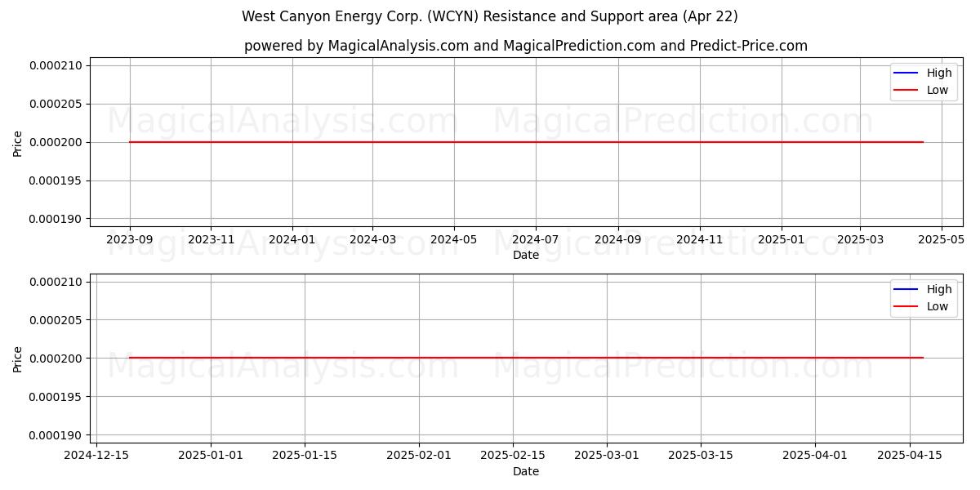The height and width of the screenshot is (490, 980).
Task: Click the 2025-04-01 date tick label
Action: tap(815, 457)
